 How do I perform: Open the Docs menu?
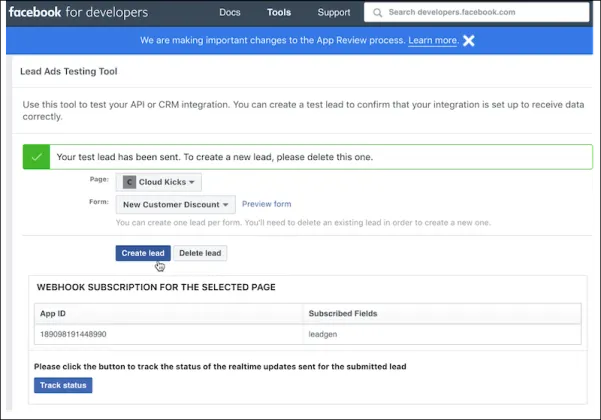230,12
